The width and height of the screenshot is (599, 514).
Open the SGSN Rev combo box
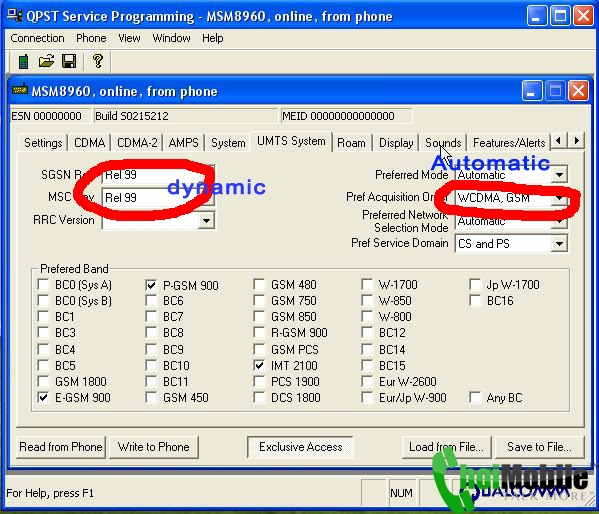click(x=158, y=175)
